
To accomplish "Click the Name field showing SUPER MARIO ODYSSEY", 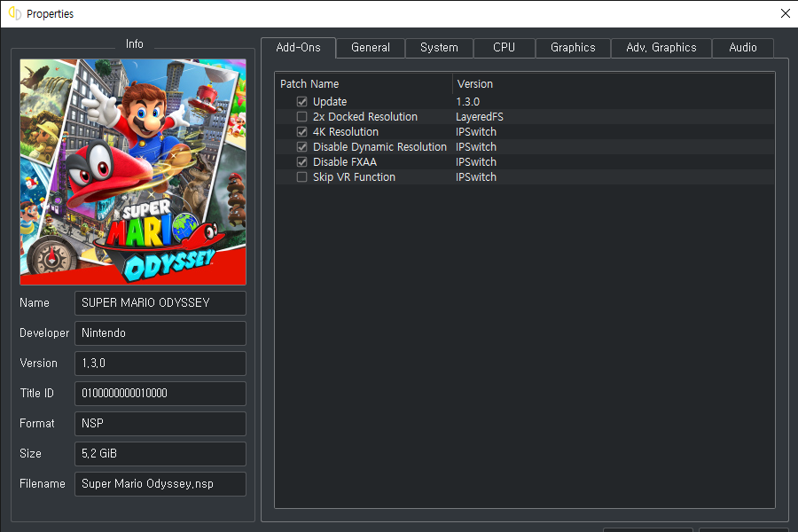I will coord(160,303).
